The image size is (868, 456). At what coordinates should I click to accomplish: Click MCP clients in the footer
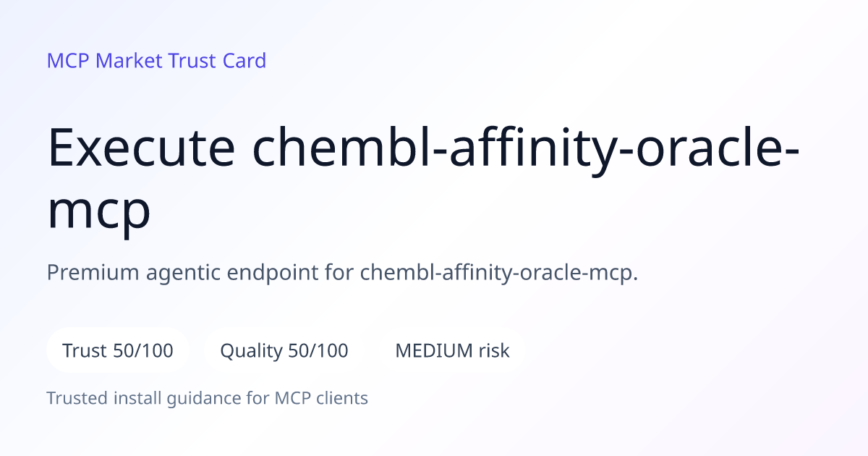tap(321, 398)
